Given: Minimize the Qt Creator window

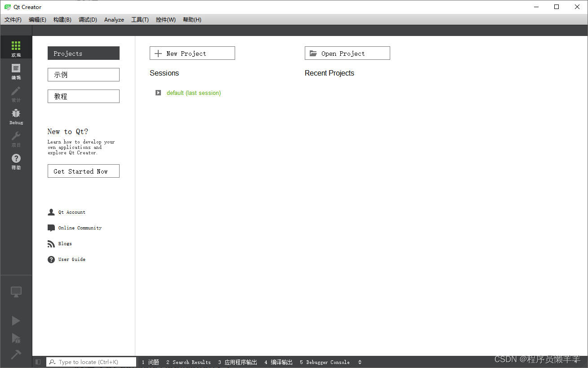Looking at the screenshot, I should coord(536,7).
